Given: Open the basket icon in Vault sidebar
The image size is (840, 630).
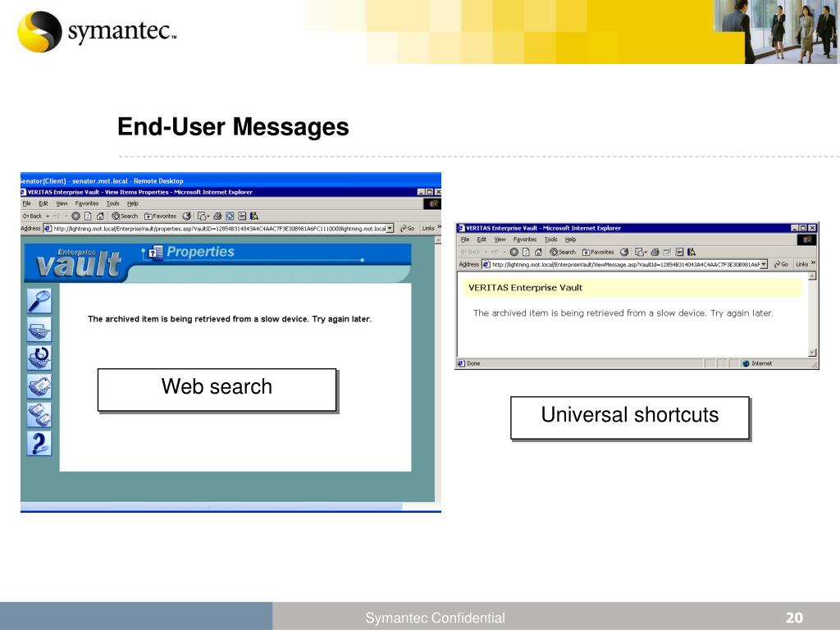Looking at the screenshot, I should click(x=39, y=330).
